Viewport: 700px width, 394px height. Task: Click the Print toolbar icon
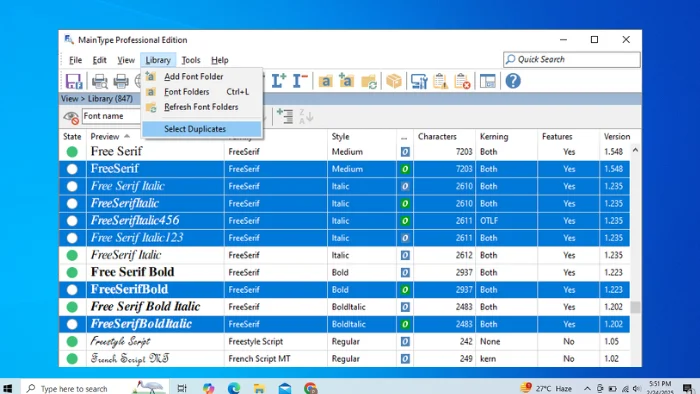click(121, 81)
